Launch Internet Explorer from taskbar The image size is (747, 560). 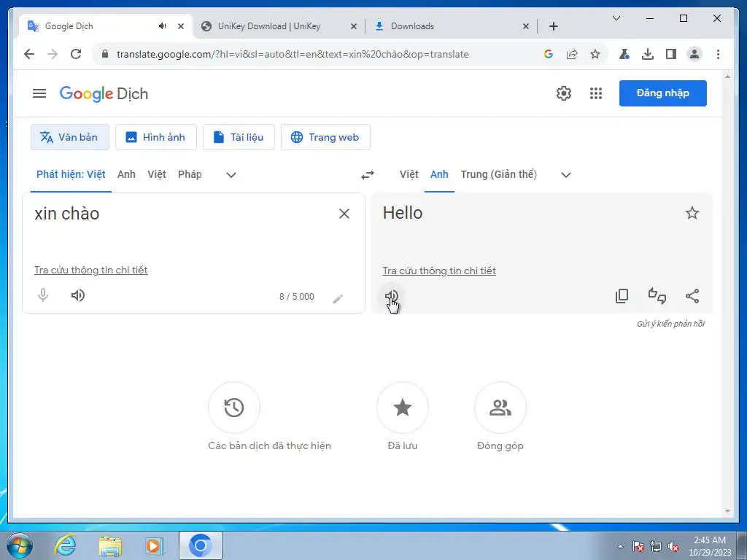pyautogui.click(x=65, y=545)
